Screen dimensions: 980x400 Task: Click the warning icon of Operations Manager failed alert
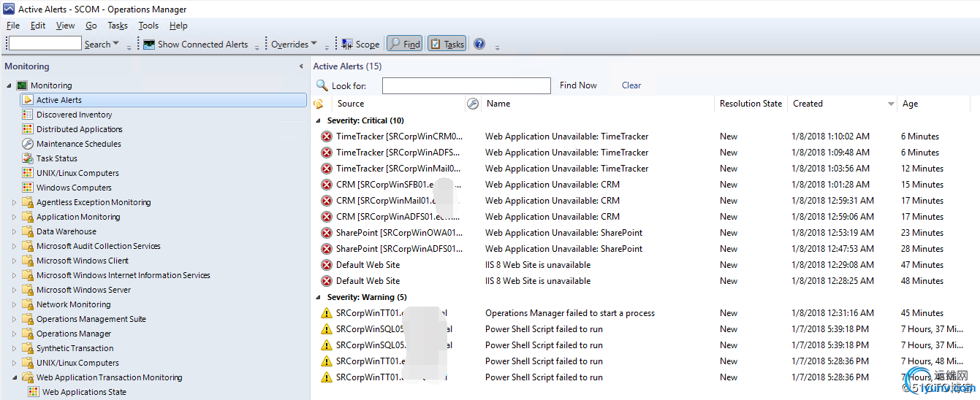pos(327,313)
